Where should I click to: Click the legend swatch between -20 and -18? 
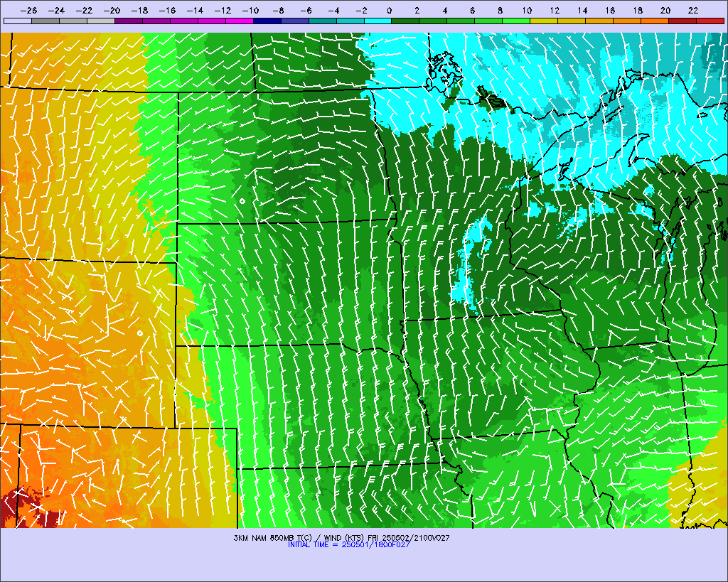click(129, 21)
